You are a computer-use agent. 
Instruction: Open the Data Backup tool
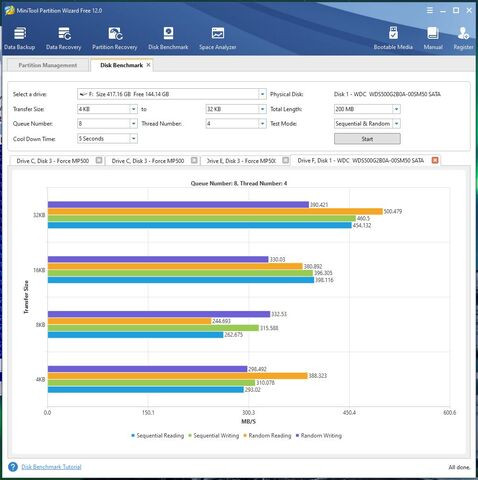click(19, 38)
